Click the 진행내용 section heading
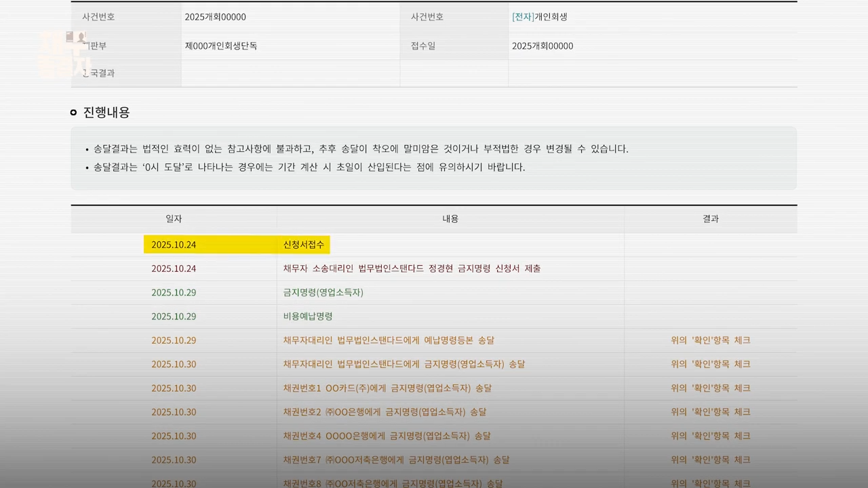Image resolution: width=868 pixels, height=488 pixels. (106, 113)
